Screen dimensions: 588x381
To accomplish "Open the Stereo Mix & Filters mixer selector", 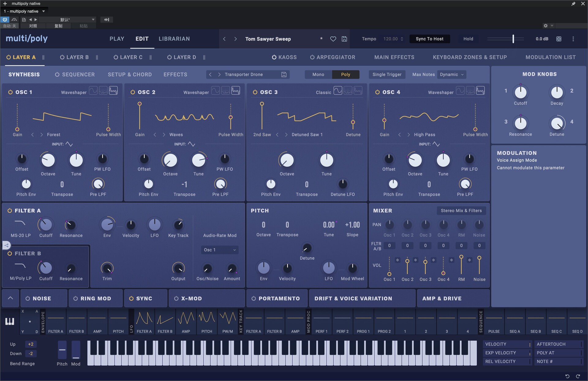I will 461,211.
